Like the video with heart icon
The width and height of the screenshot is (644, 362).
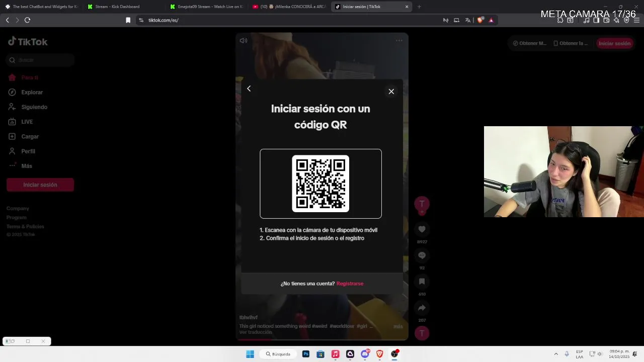[x=422, y=229]
